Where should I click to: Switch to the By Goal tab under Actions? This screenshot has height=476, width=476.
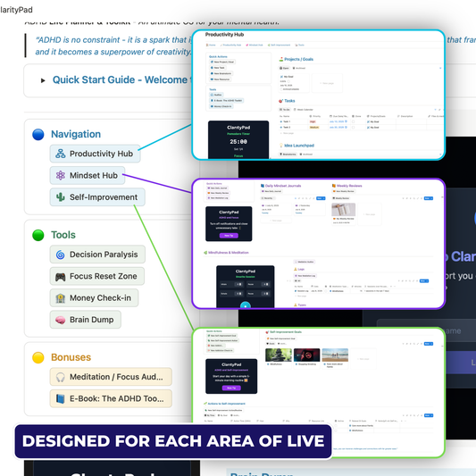222,415
